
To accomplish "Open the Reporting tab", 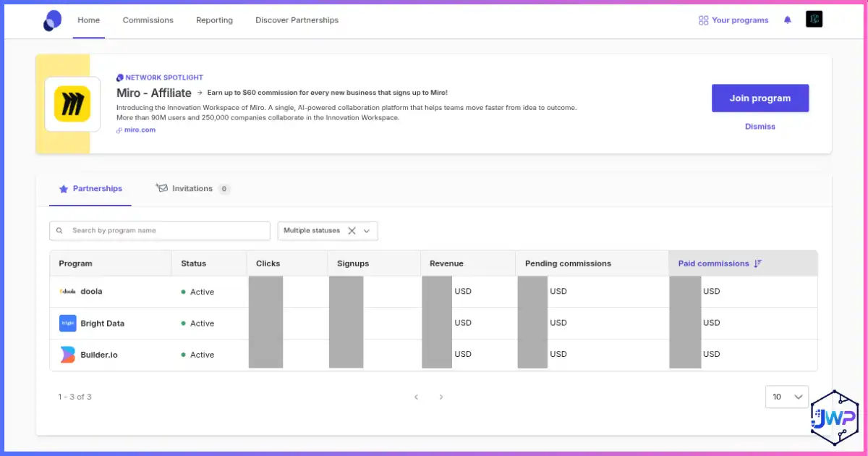I will pos(214,20).
